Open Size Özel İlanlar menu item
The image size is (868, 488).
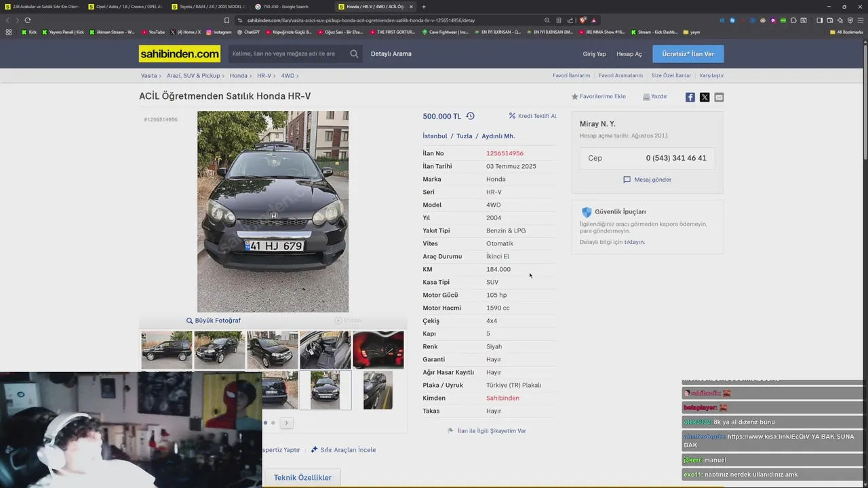(x=671, y=76)
